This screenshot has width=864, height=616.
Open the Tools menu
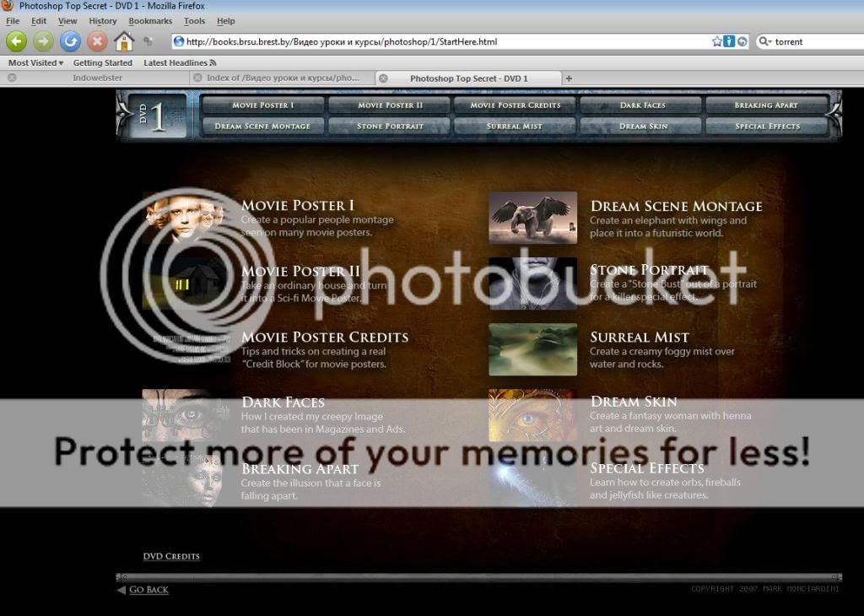194,21
